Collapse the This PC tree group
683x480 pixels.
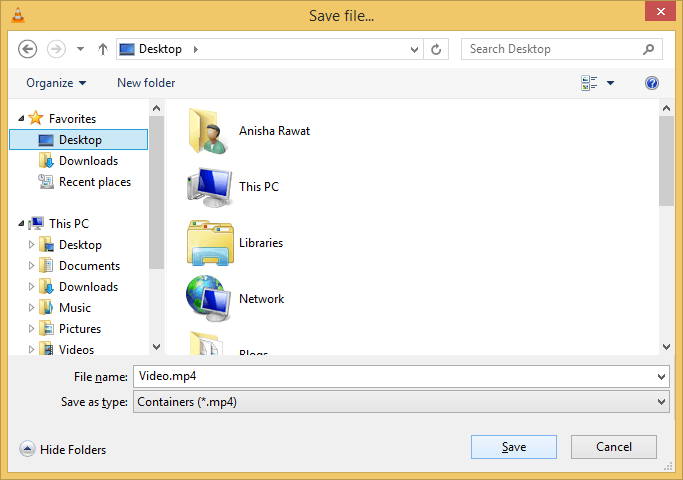coord(21,223)
